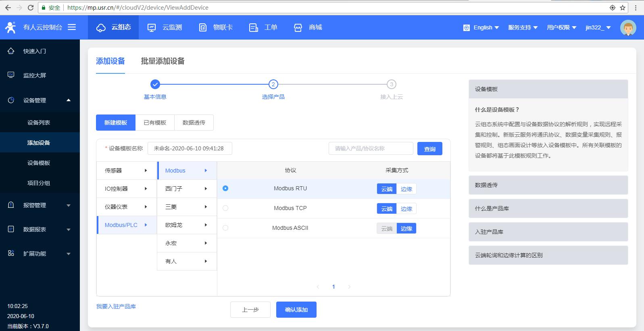Screen dimensions: 644x331
Task: Click step 2 选择产品 in progress bar
Action: coord(273,84)
